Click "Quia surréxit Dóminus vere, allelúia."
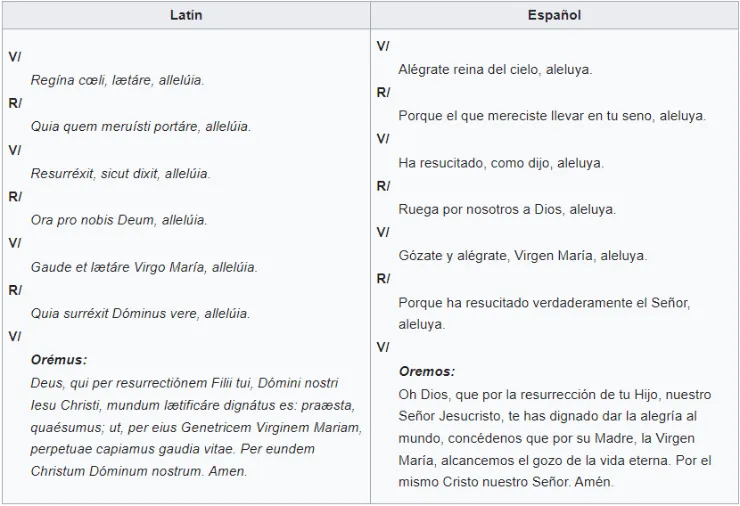740x506 pixels. 140,313
